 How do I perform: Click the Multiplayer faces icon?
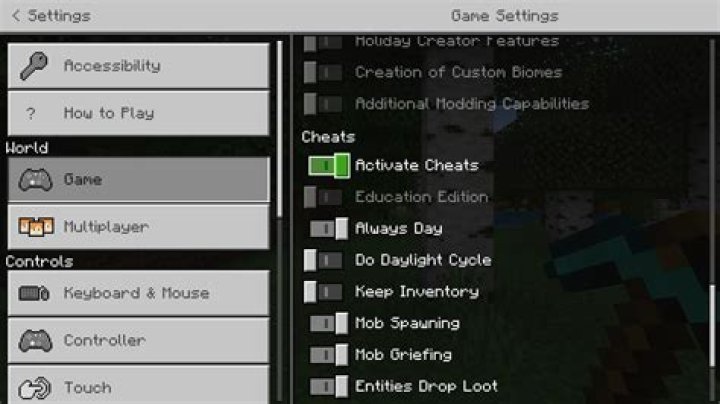pyautogui.click(x=36, y=227)
